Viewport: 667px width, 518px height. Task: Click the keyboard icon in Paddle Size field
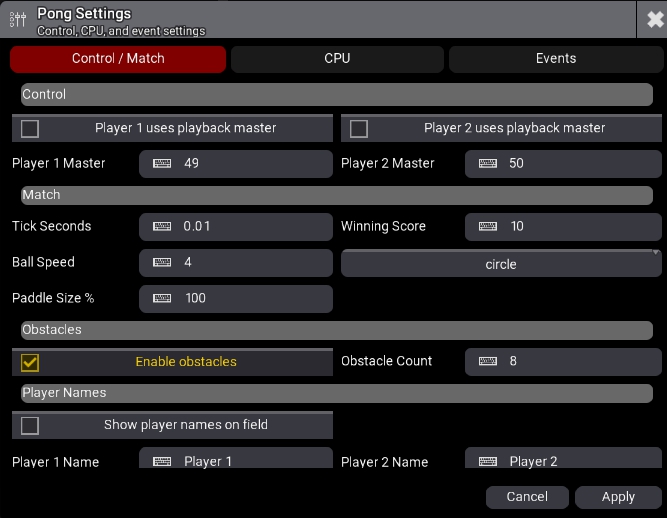(x=162, y=298)
